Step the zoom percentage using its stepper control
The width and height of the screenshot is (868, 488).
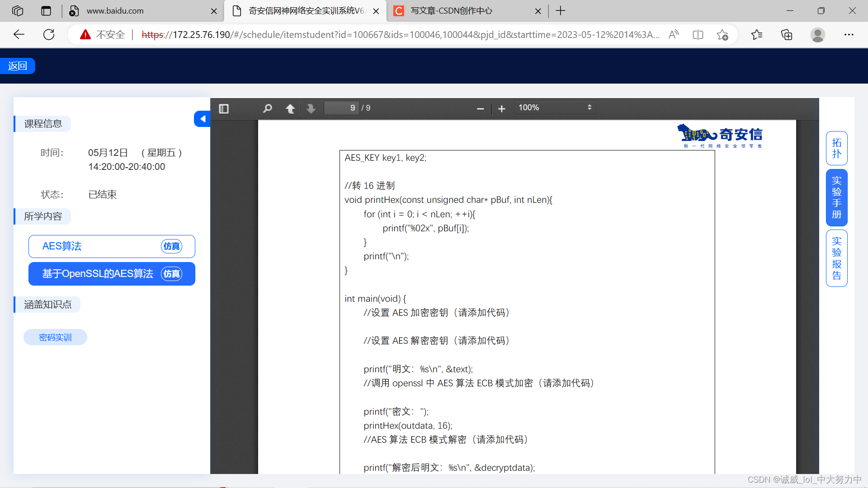pyautogui.click(x=590, y=107)
